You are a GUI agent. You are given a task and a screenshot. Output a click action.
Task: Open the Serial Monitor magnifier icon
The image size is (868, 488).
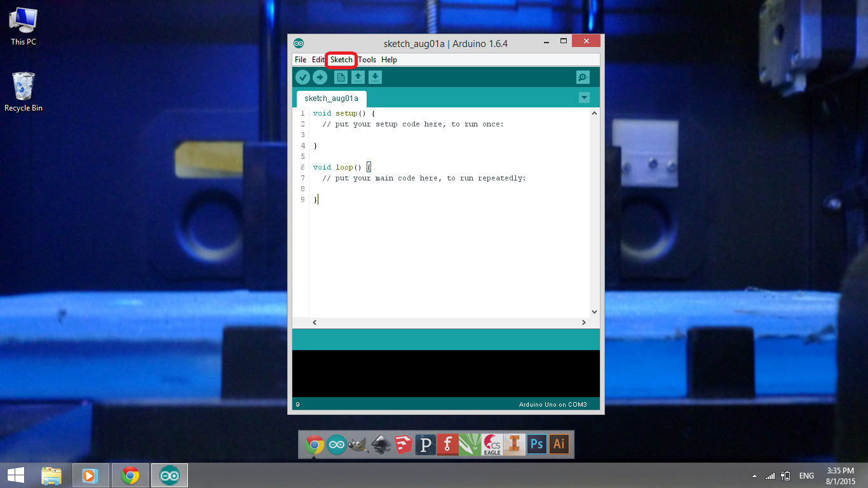(x=582, y=77)
